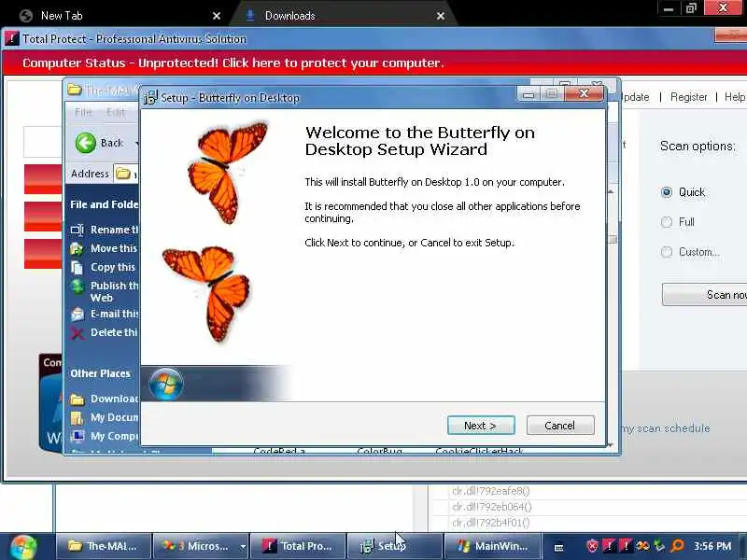Click the Explorer window folder title icon
Viewport: 747px width, 560px height.
click(x=75, y=90)
